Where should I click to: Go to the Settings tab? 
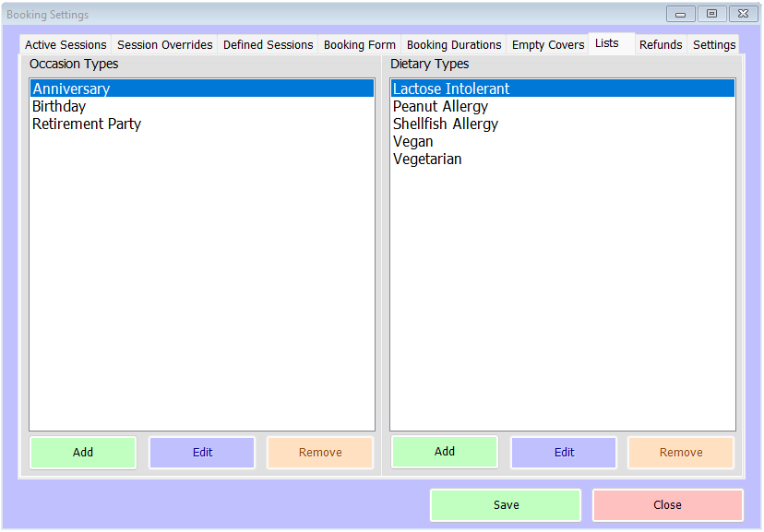coord(714,44)
